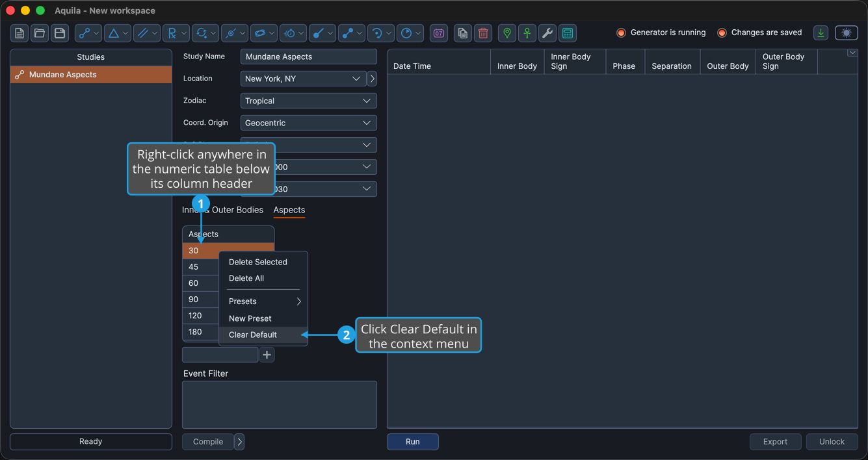Select aspect value 120 row
This screenshot has width=868, height=460.
point(201,316)
